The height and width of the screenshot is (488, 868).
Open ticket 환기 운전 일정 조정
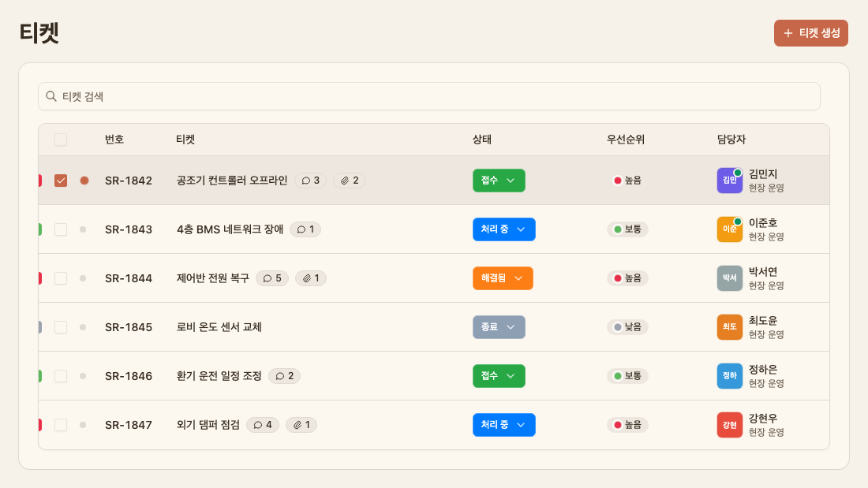click(x=219, y=376)
